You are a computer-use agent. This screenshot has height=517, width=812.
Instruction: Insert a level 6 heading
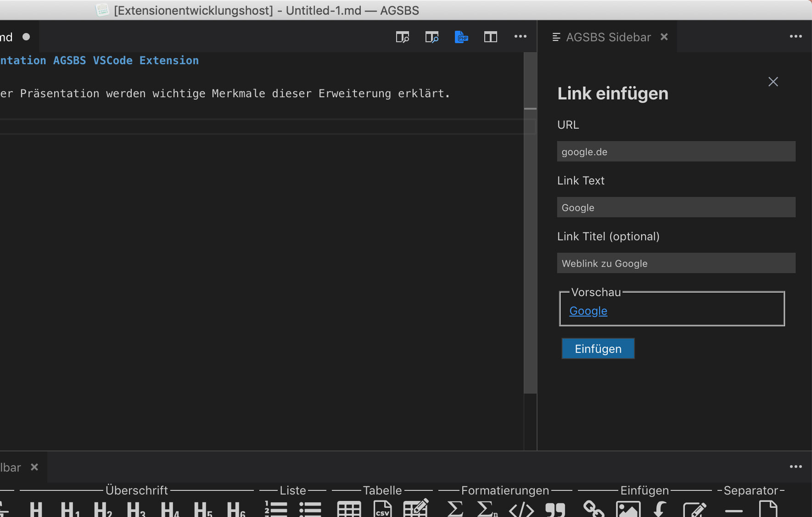coord(236,509)
